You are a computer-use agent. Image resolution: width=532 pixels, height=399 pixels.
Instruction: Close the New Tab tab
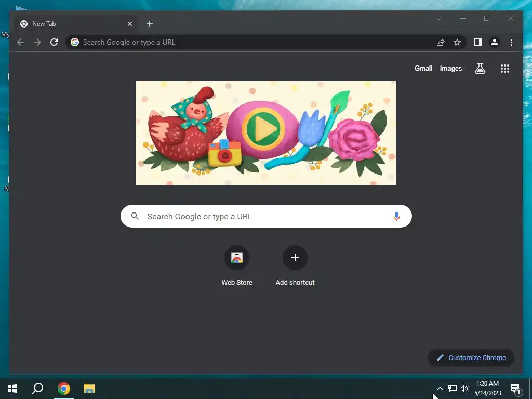coord(129,24)
